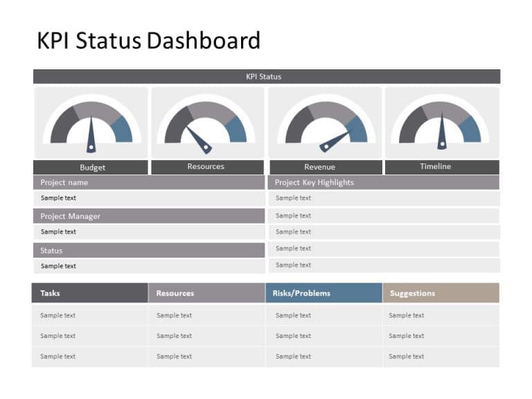Viewport: 532px width, 399px height.
Task: Click the Revenue gauge dial
Action: coord(326,124)
